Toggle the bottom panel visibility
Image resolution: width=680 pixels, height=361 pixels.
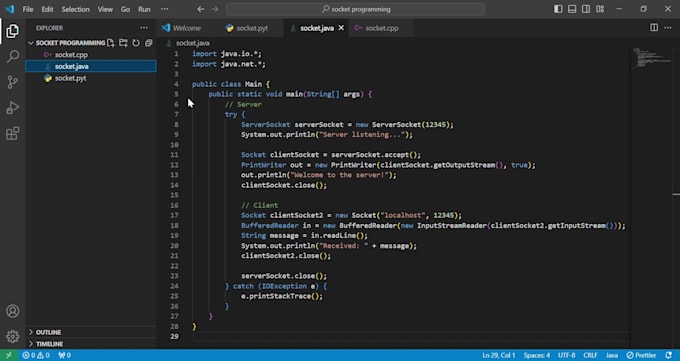click(x=572, y=9)
